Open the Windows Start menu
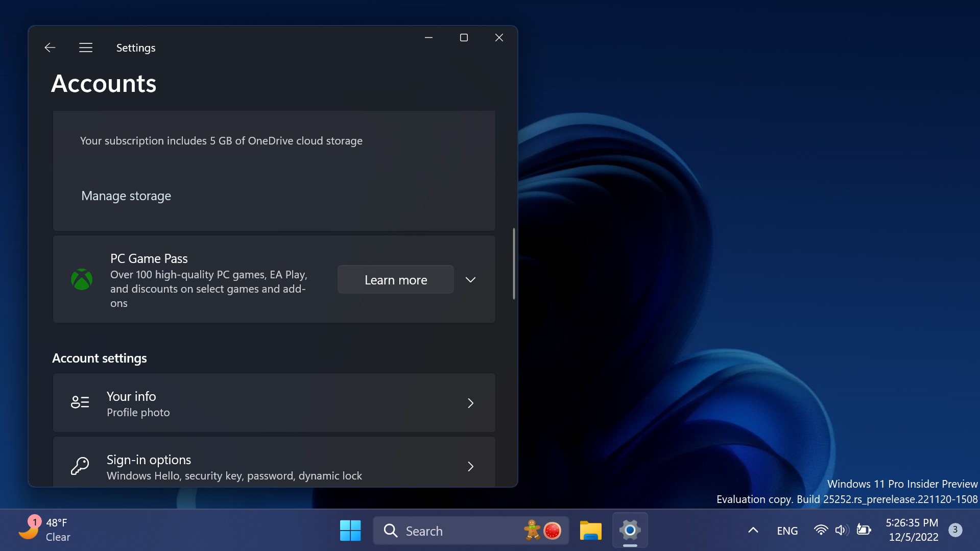Image resolution: width=980 pixels, height=551 pixels. coord(350,531)
